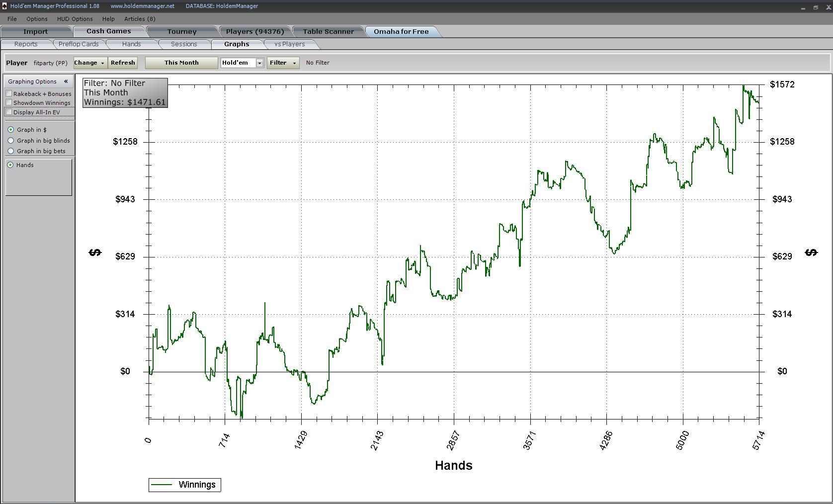Open the Help menu

click(x=108, y=19)
